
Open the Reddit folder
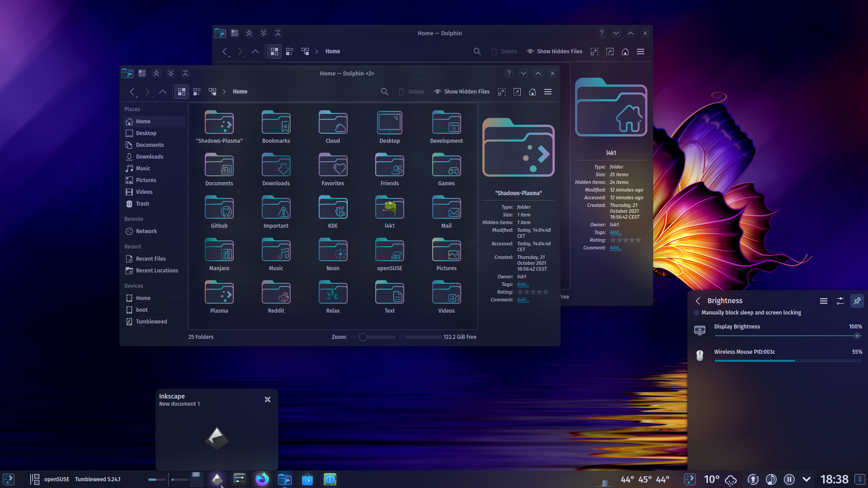click(276, 297)
